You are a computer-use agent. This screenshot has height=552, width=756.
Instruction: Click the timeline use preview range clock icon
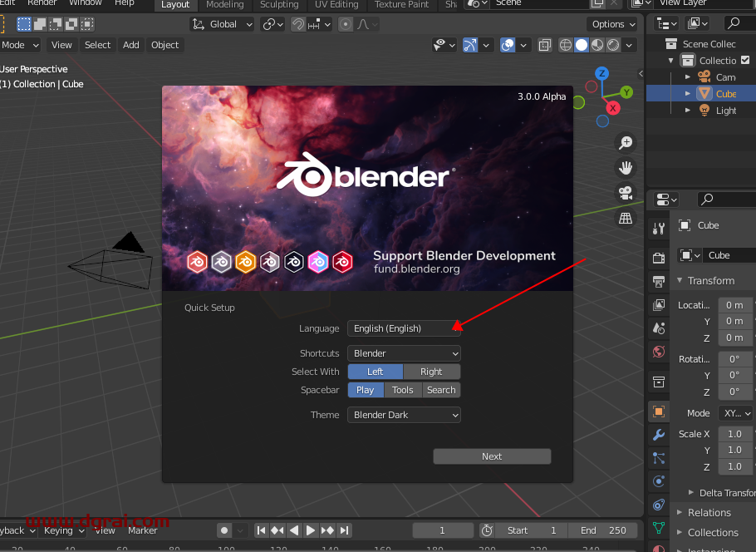pyautogui.click(x=487, y=530)
